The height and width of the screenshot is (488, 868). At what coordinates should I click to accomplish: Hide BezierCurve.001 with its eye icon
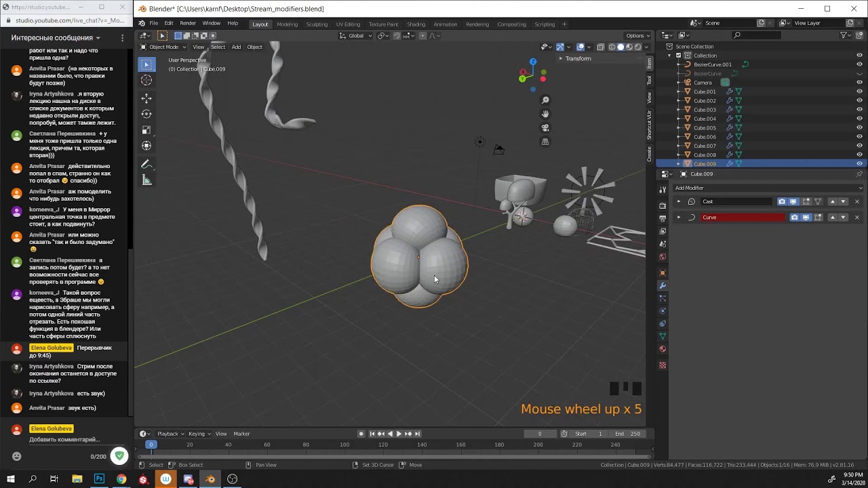(x=860, y=64)
